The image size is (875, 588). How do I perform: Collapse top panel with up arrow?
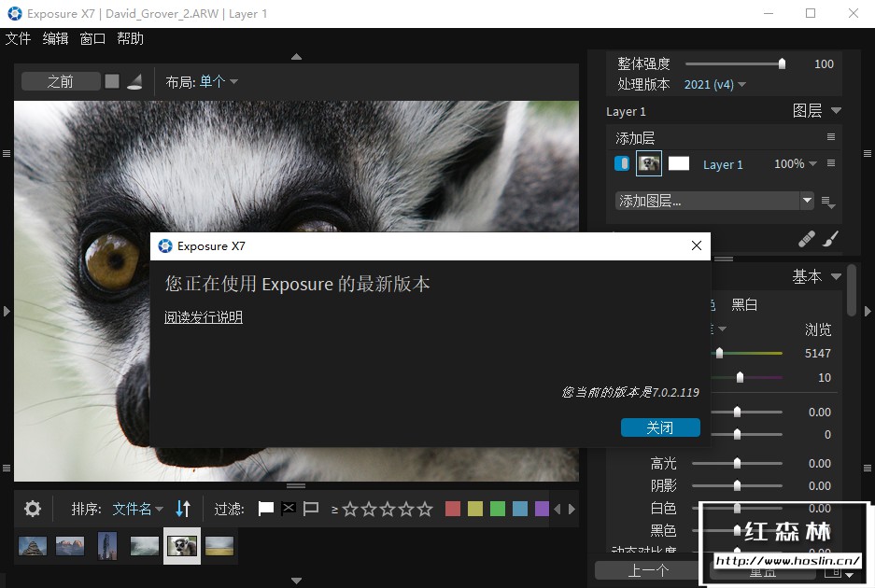pos(296,56)
